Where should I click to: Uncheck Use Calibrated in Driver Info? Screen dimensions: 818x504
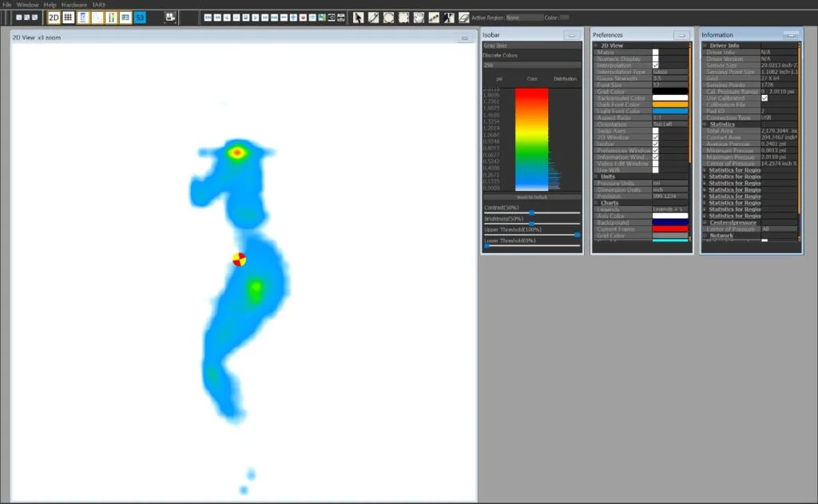click(x=764, y=99)
